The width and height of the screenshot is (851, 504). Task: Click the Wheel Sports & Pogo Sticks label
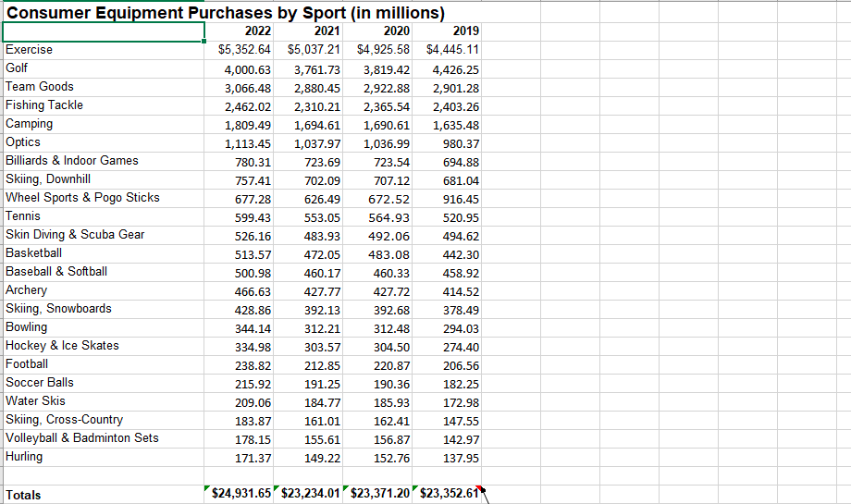point(83,198)
